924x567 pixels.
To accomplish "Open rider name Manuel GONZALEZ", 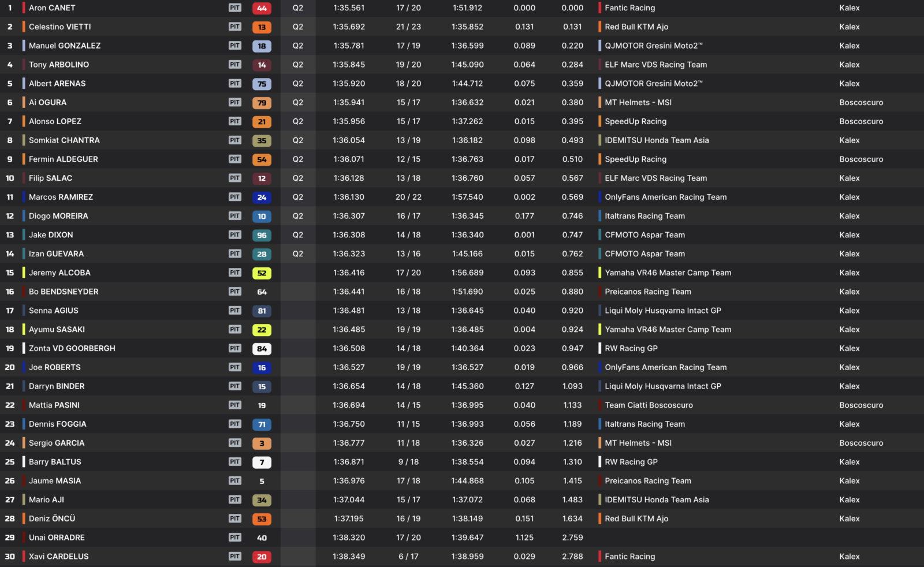I will click(x=65, y=46).
